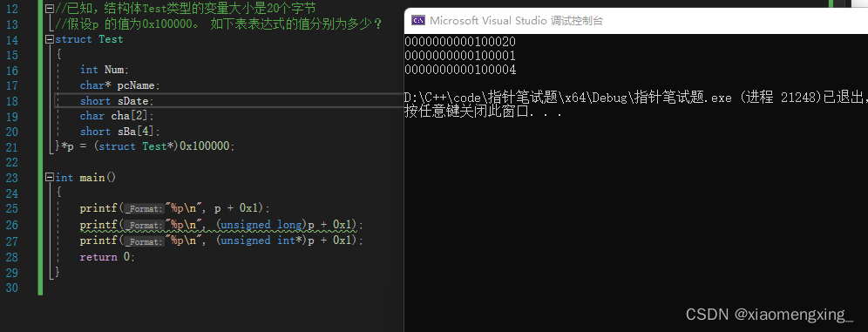Click the Microsoft Visual Studio 调试控制台 title
Screen dimensions: 868x332
pyautogui.click(x=517, y=21)
